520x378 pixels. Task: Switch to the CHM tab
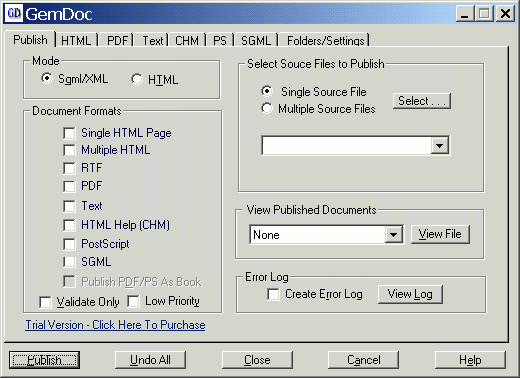pos(187,41)
